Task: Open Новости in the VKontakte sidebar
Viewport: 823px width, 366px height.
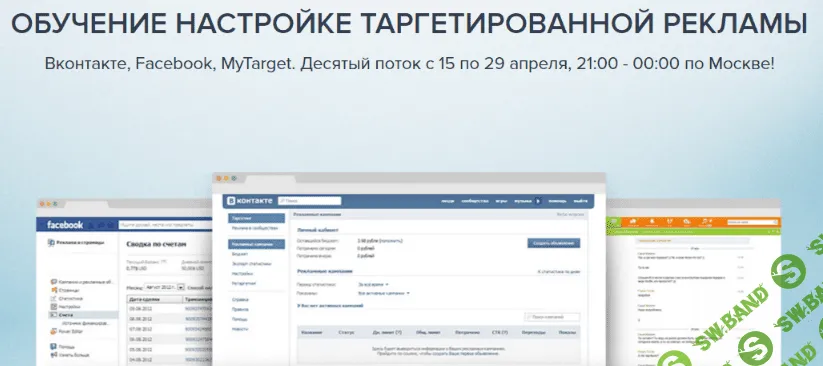Action: [x=240, y=329]
